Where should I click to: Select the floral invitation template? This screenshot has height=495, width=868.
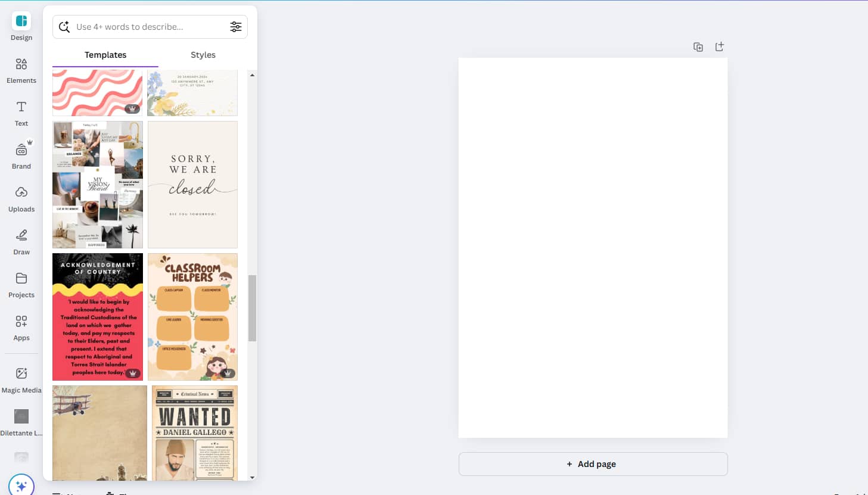tap(192, 93)
